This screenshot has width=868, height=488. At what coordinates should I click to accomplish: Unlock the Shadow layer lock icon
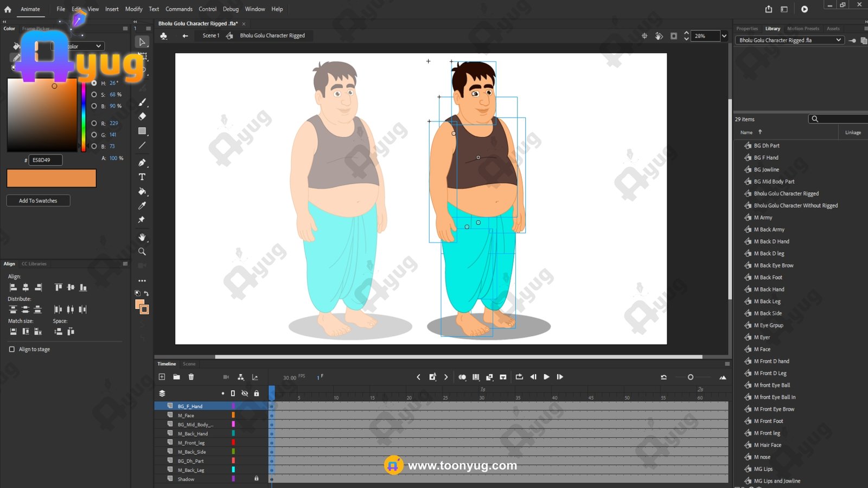pos(257,478)
